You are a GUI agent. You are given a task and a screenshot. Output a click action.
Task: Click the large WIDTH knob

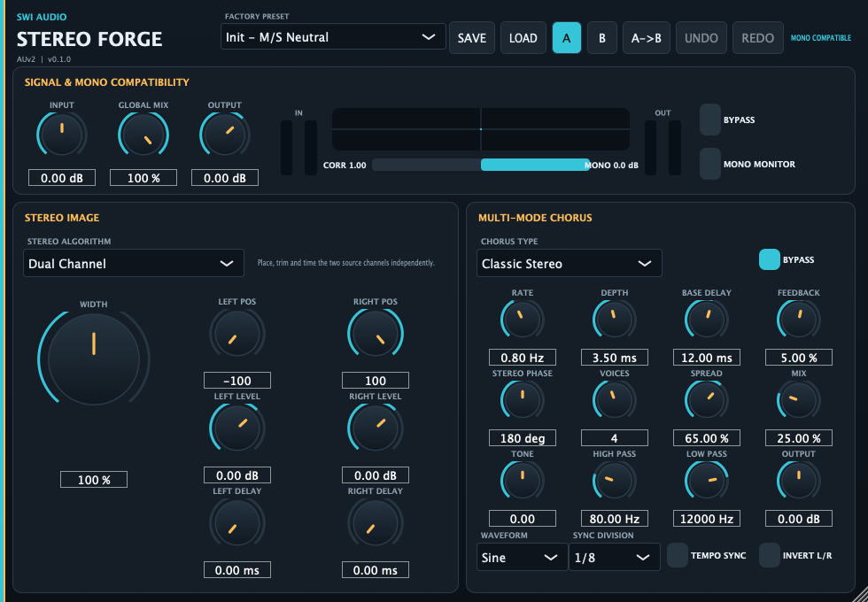point(94,358)
